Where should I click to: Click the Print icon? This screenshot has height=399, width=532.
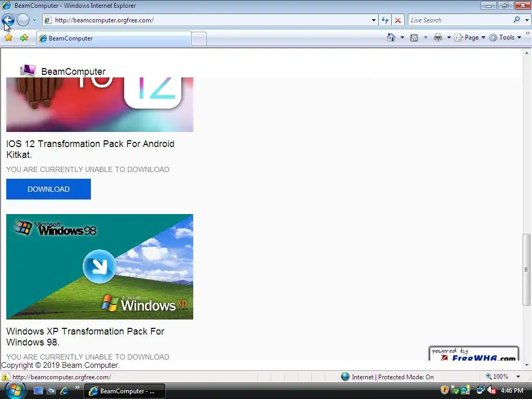[438, 37]
